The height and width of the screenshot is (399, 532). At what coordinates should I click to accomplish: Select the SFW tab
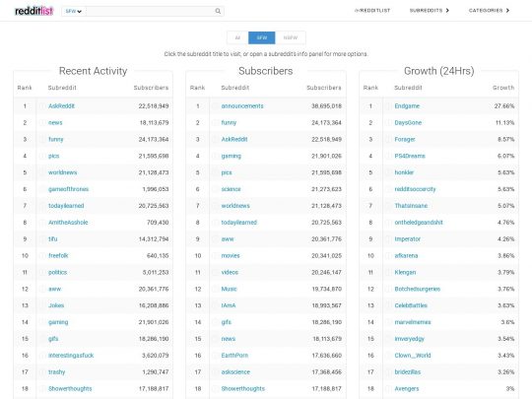point(262,37)
